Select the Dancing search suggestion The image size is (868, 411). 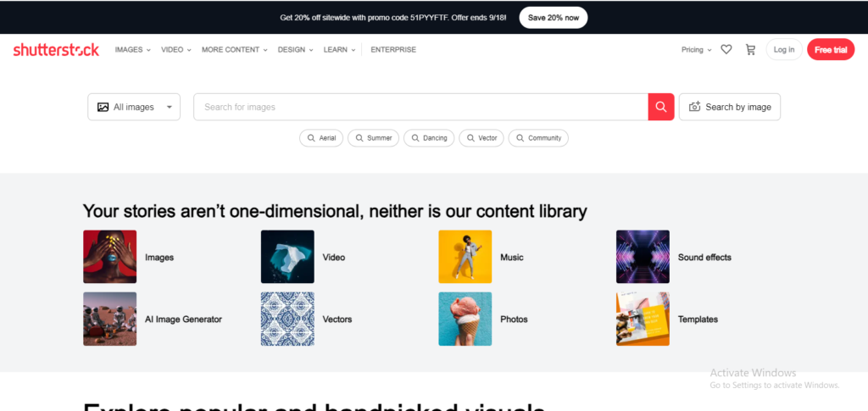tap(429, 138)
